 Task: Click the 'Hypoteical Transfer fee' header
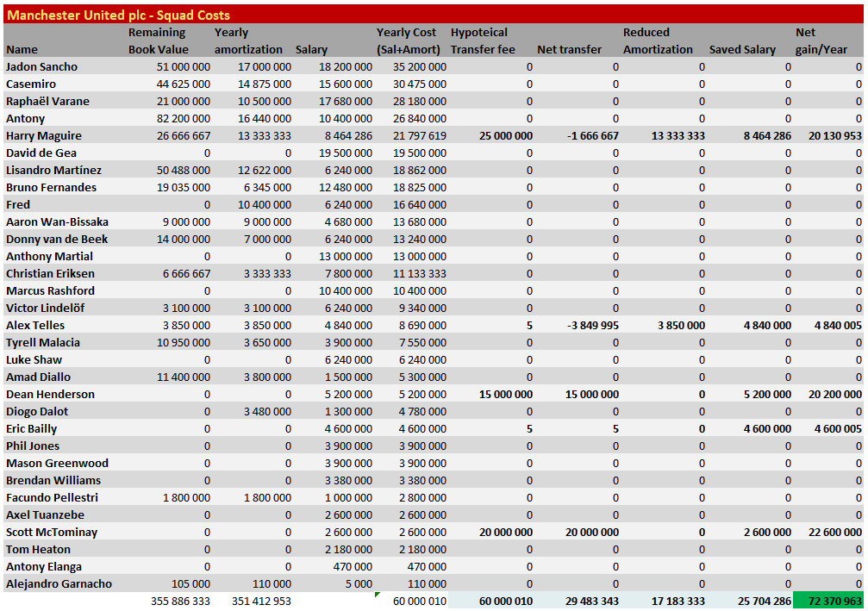click(483, 41)
